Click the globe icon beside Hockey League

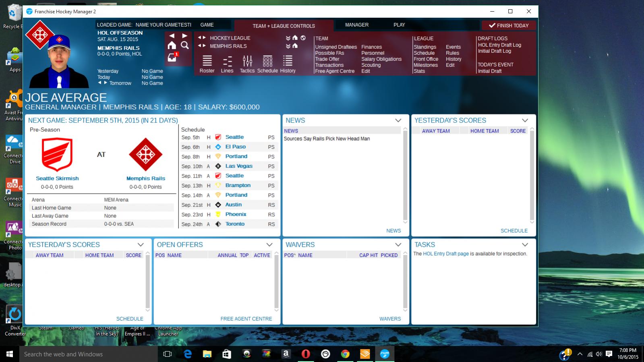[x=303, y=38]
